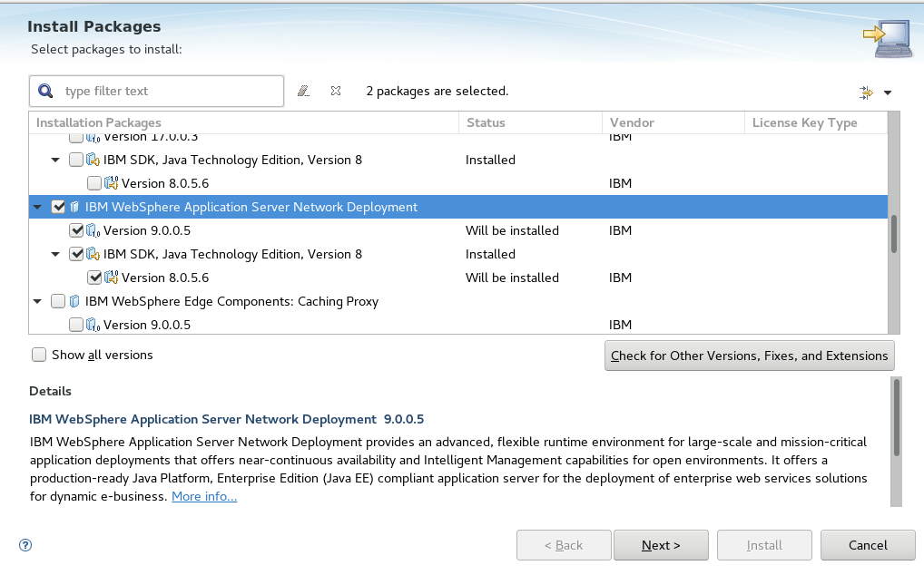Click Caching Proxy Version 9.0.0.5 icon

(93, 325)
